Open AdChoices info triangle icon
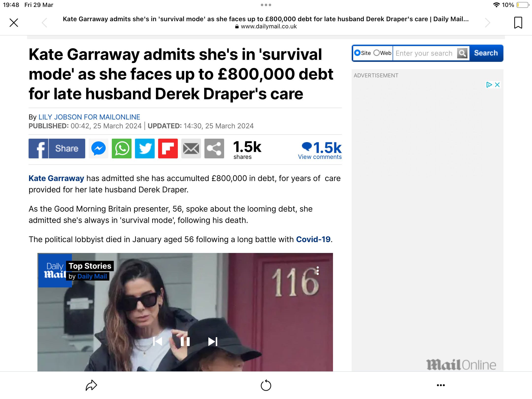This screenshot has width=532, height=399. pos(489,85)
